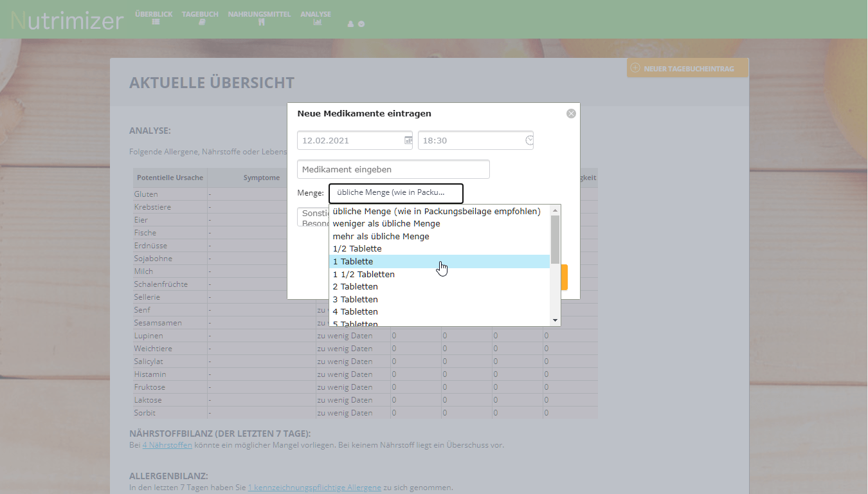
Task: Go to Nahrungsmittel section
Action: click(259, 17)
